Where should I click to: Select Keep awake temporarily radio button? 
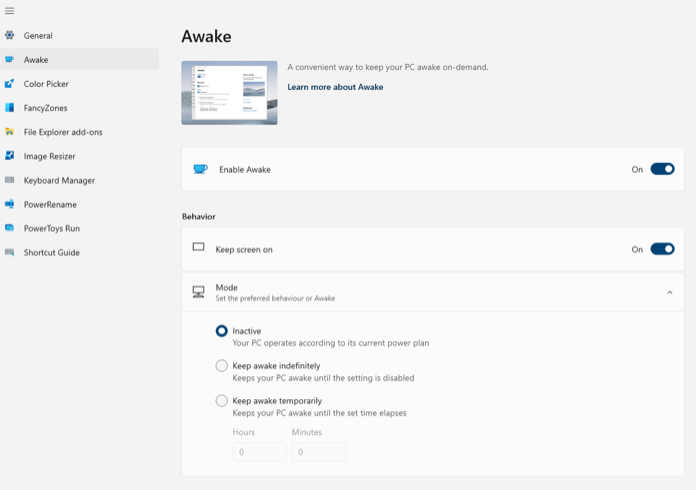point(221,401)
